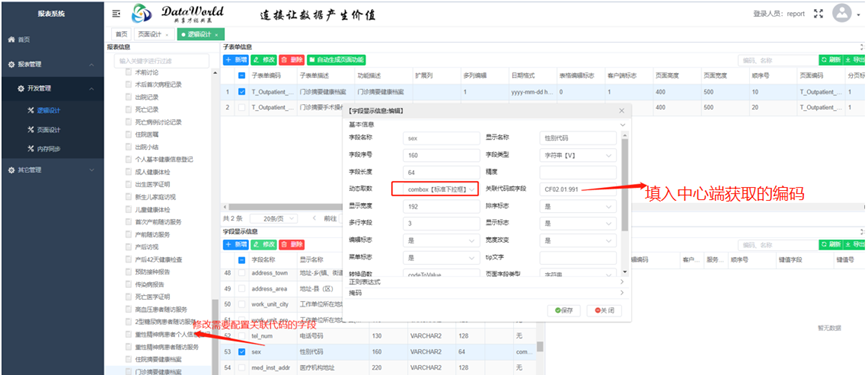868x375 pixels.
Task: Click 删除 in 子表单信息 toolbar
Action: tap(292, 60)
